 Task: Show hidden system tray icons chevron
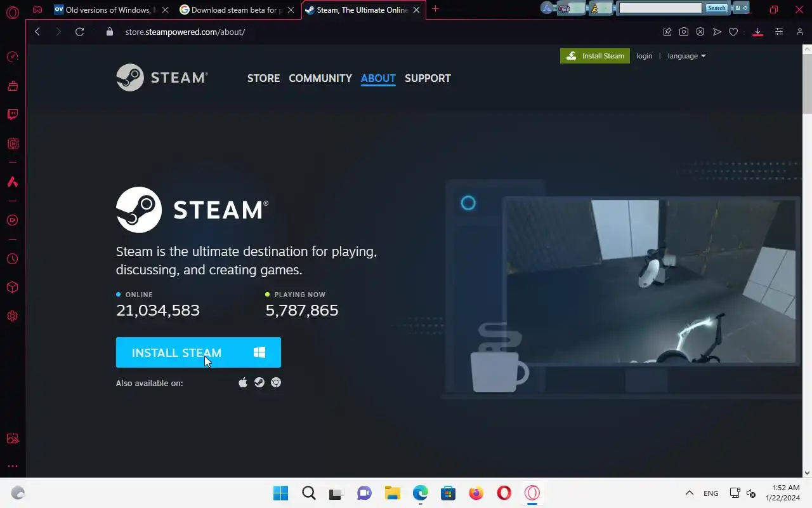coord(689,493)
